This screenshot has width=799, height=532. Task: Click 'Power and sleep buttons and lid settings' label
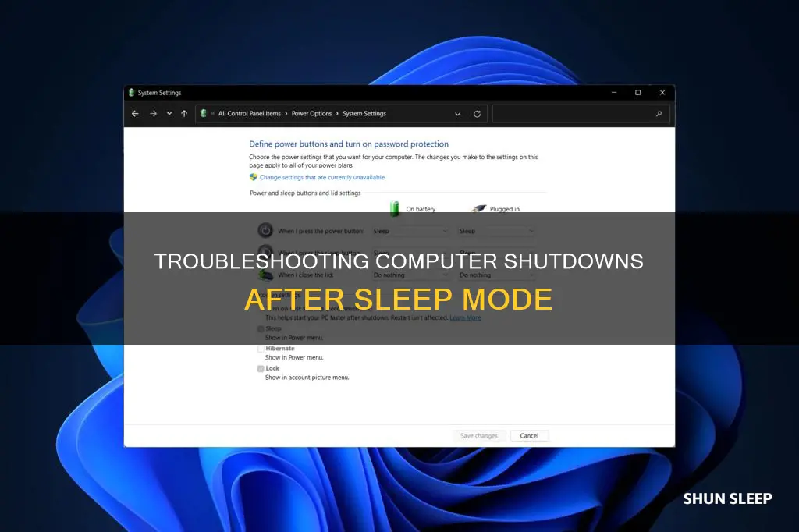(305, 193)
